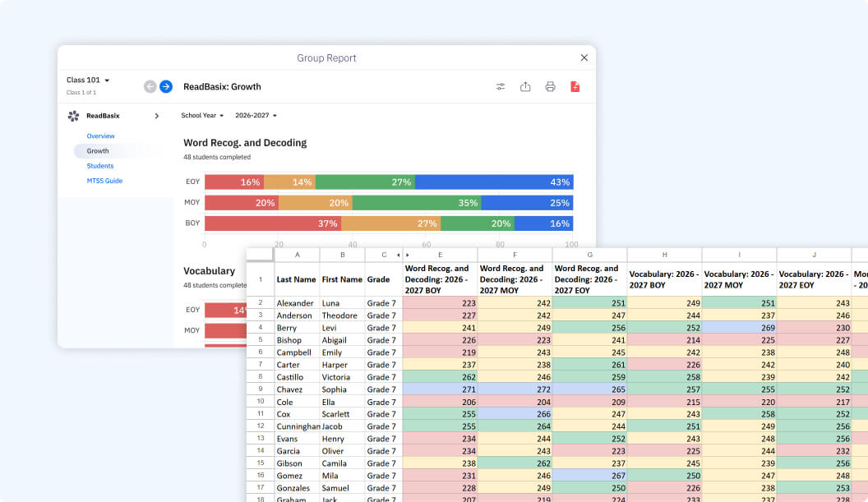
Task: Select spreadsheet column H header
Action: [x=664, y=255]
